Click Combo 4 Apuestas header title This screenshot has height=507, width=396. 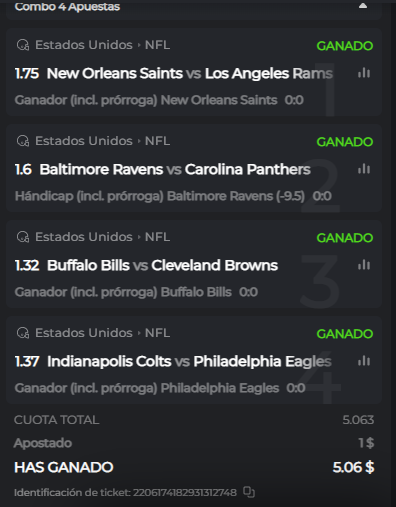[x=67, y=6]
